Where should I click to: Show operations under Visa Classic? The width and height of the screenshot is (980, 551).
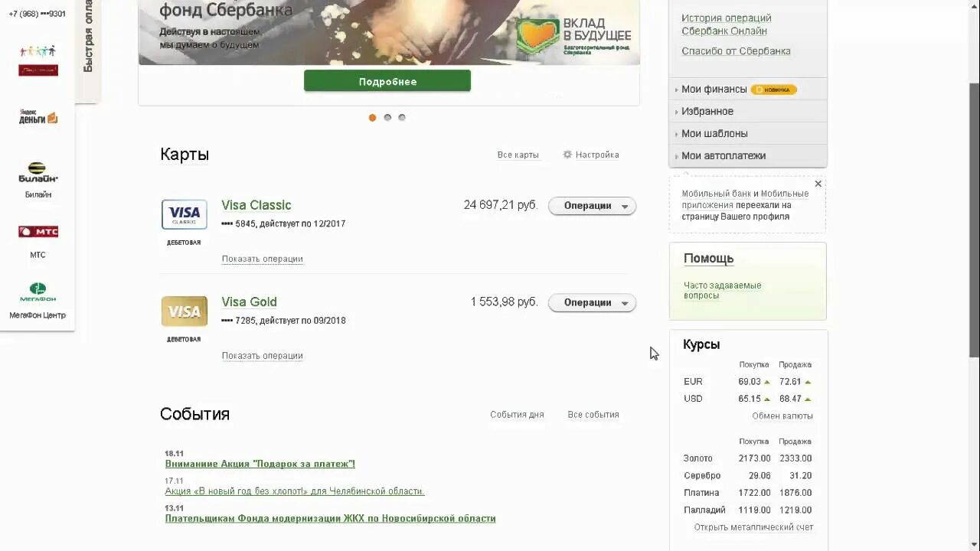(x=263, y=259)
